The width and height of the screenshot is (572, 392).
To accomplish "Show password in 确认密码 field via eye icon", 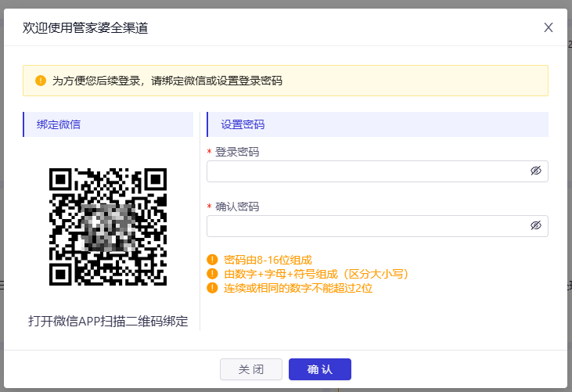I will point(535,225).
